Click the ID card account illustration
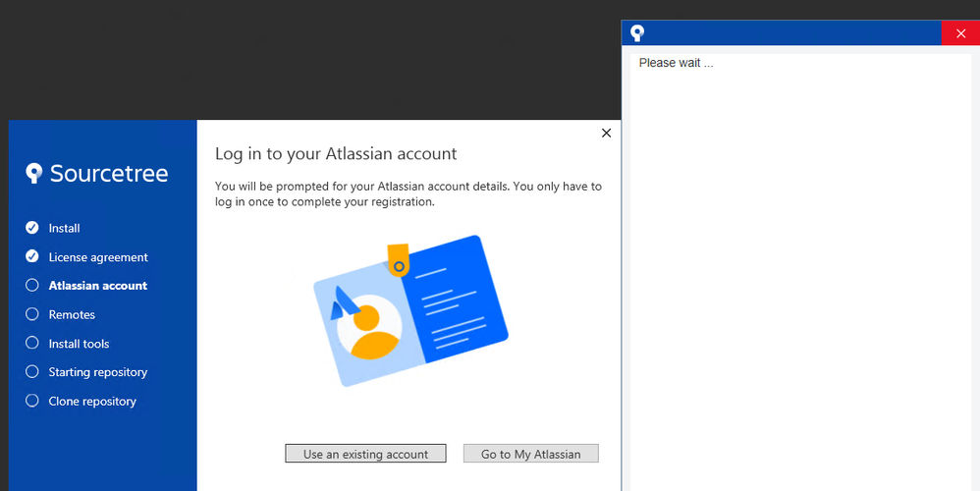The image size is (980, 491). point(410,310)
